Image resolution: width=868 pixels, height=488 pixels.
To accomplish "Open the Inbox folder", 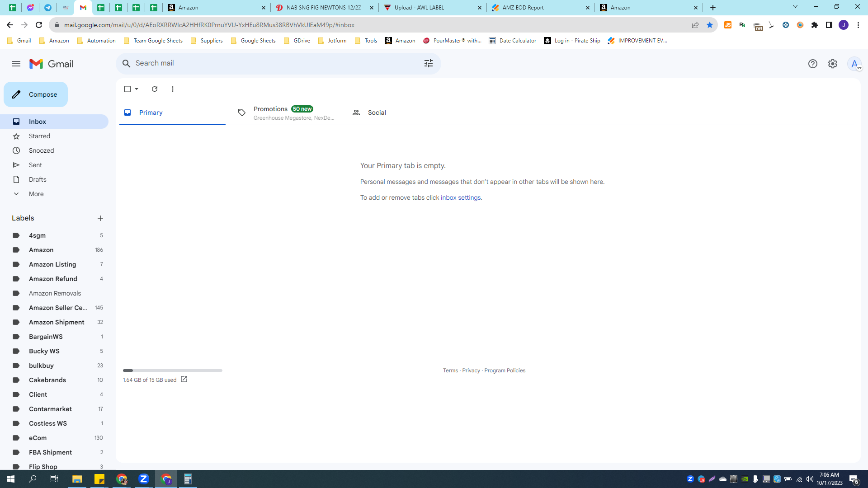I will click(54, 122).
